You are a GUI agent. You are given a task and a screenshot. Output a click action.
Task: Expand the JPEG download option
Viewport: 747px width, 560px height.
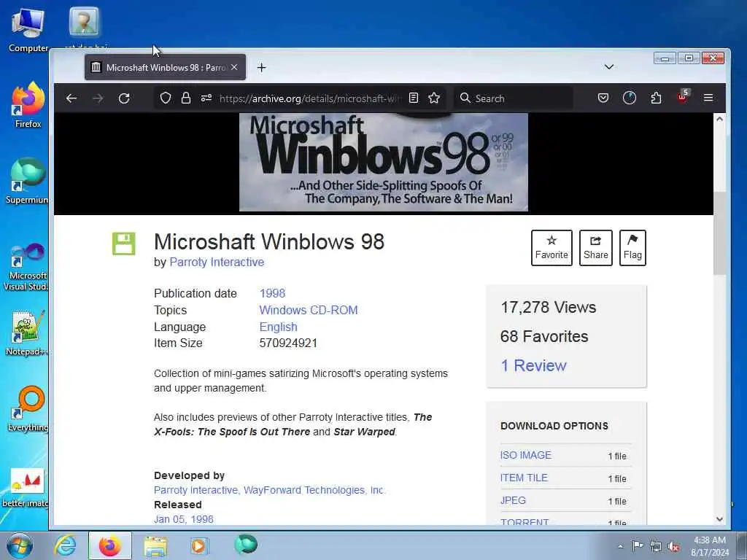513,500
